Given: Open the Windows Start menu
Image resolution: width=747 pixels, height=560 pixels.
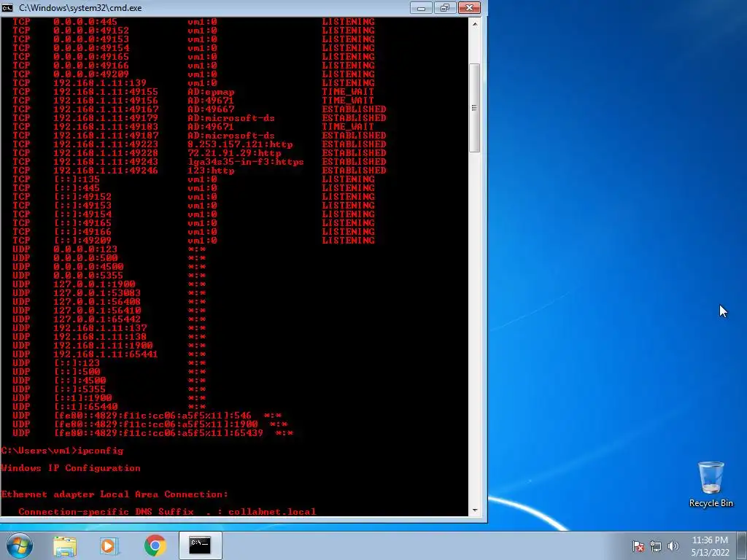Looking at the screenshot, I should 20,545.
